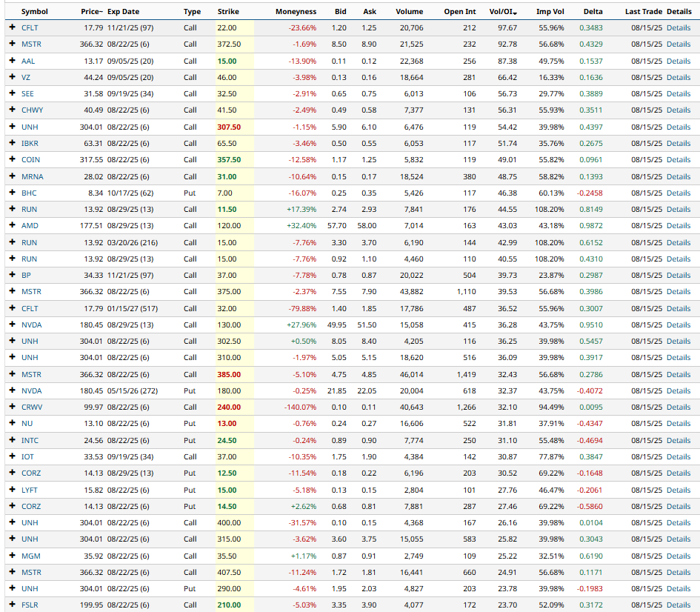Screen dimensions: 700x612
Task: Expand the BP option row
Action: pyautogui.click(x=13, y=275)
